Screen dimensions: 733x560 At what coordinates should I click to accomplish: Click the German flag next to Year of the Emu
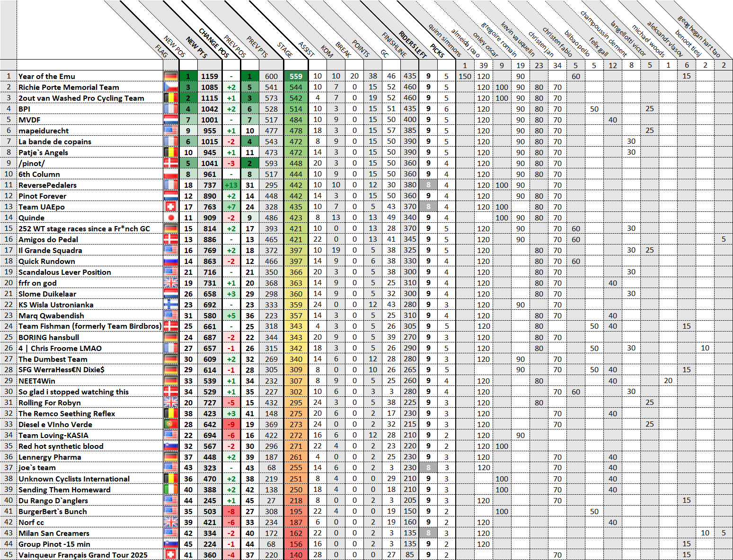[171, 76]
